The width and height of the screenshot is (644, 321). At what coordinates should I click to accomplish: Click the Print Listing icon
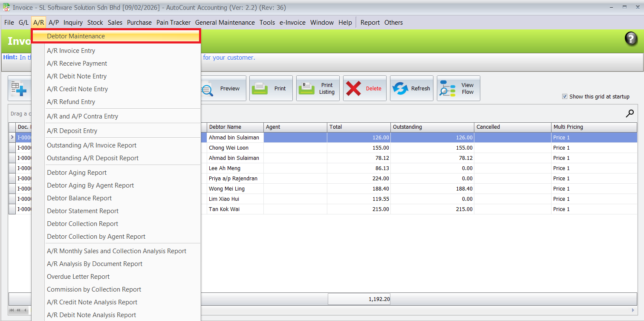tap(306, 89)
